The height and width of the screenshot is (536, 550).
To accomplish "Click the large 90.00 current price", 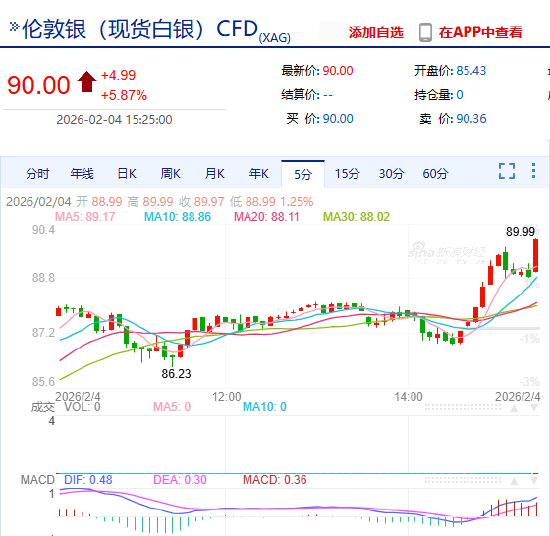I will [x=39, y=85].
